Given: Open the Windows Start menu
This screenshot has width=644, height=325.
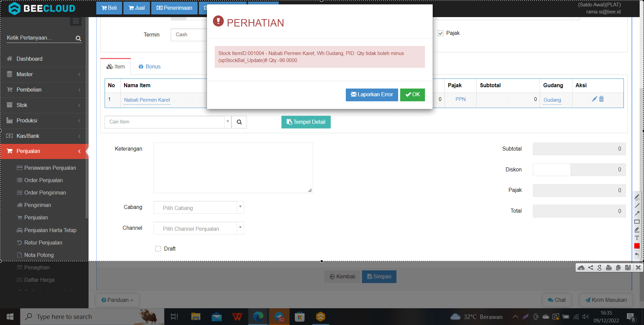Looking at the screenshot, I should pos(10,317).
